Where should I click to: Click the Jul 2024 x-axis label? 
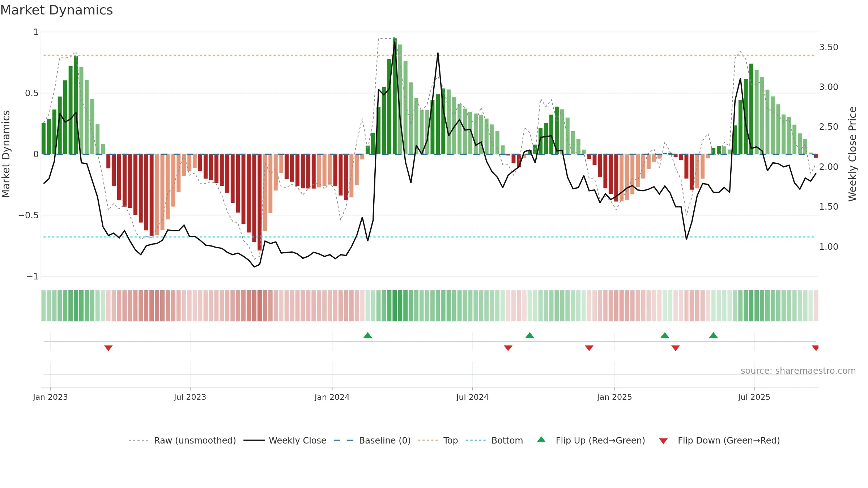point(472,397)
